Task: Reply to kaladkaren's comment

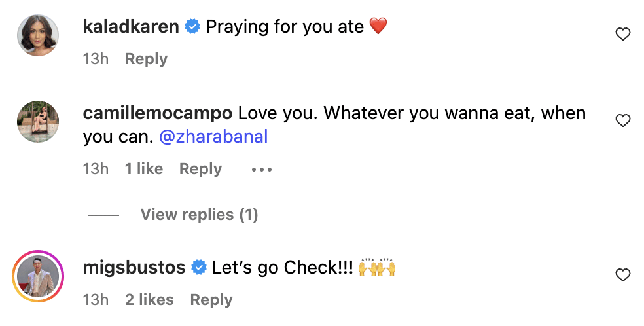Action: tap(146, 59)
